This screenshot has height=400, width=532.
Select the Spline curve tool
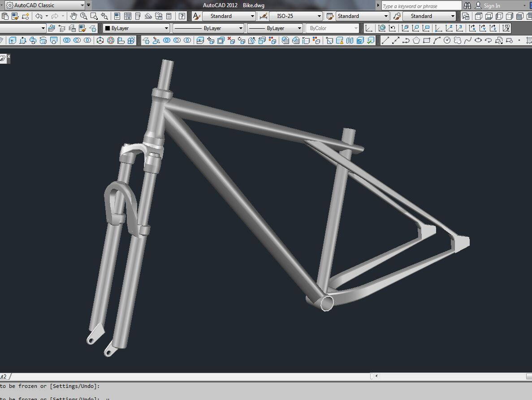coord(467,40)
